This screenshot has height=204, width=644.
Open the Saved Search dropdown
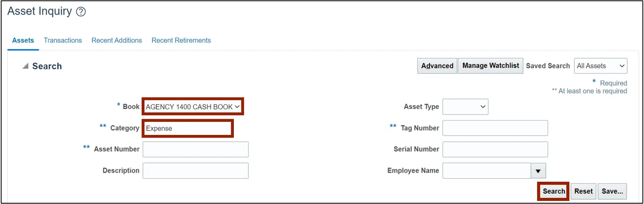[x=600, y=66]
